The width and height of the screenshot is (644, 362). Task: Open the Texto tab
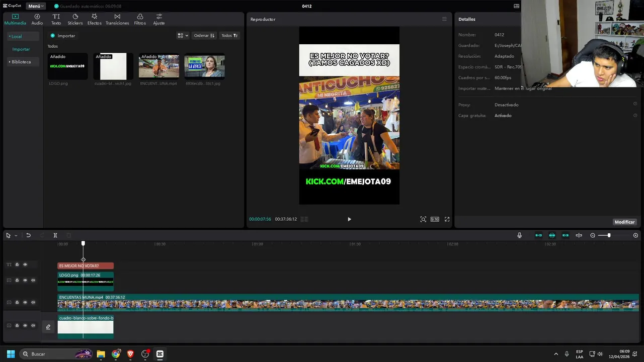click(56, 19)
